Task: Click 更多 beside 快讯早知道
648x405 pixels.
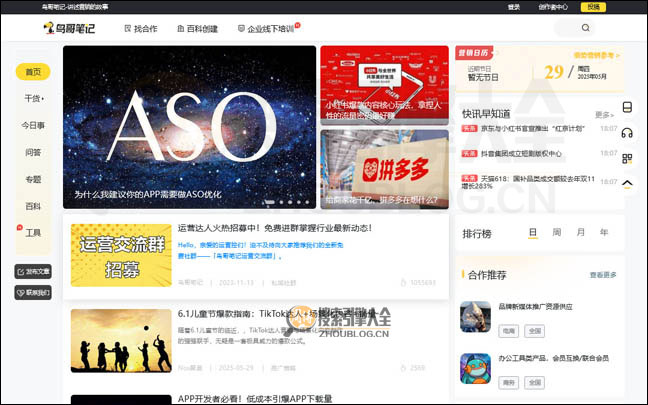Action: 604,114
